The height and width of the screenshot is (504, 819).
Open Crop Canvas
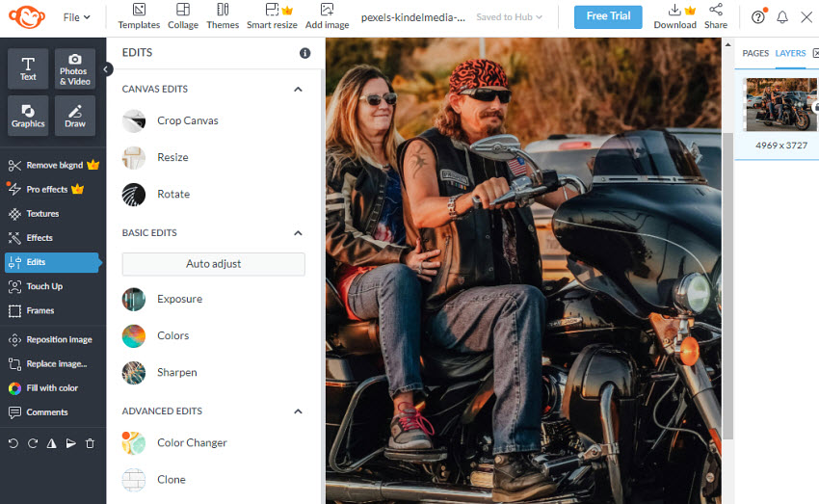tap(171, 120)
